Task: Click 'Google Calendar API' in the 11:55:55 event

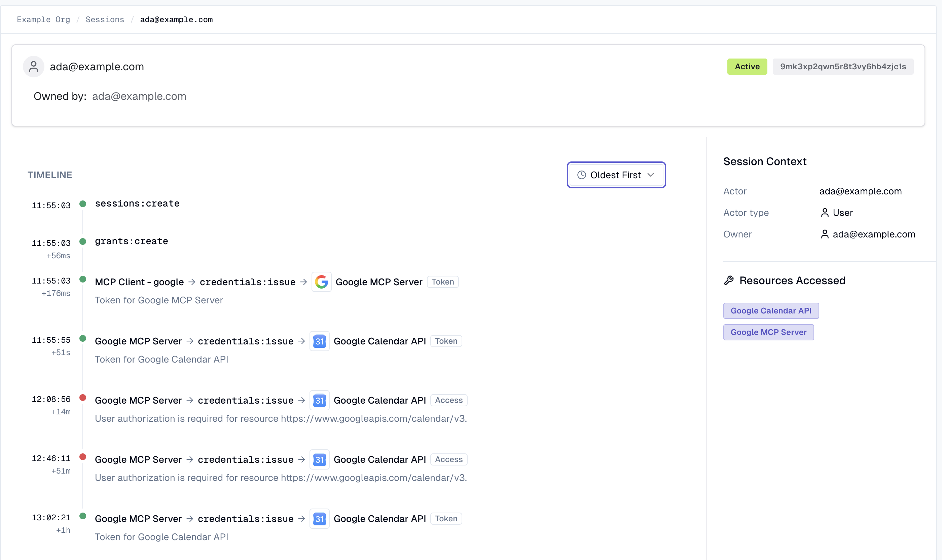Action: [380, 341]
